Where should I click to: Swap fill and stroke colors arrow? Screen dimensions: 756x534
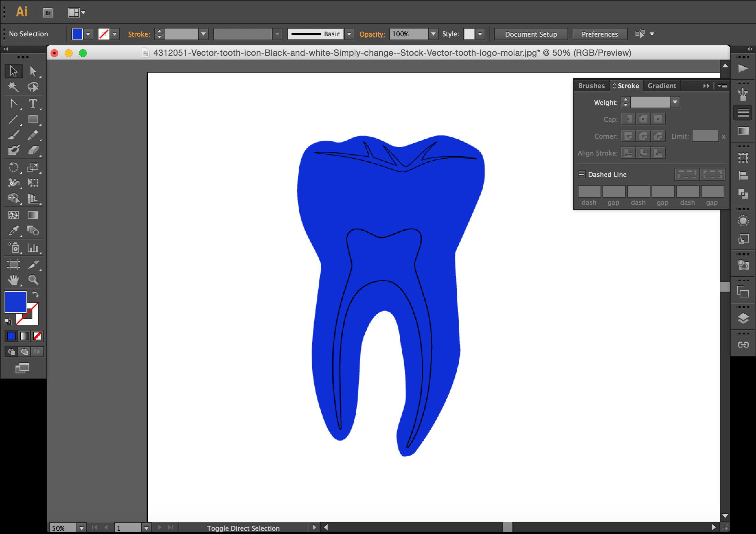[x=36, y=294]
